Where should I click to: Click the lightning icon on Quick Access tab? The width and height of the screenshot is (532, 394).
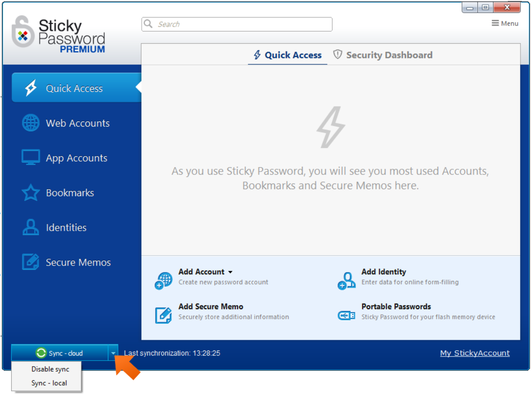click(x=257, y=55)
